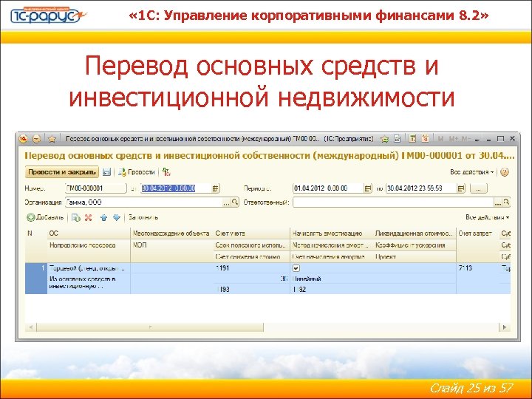
Task: Click the Торговый asset cell in row 1
Action: [89, 268]
